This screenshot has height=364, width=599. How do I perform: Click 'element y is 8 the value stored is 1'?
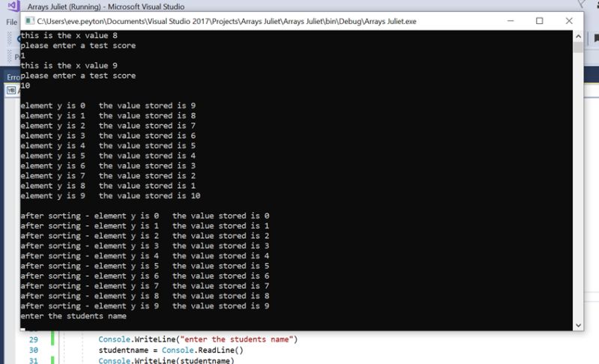[x=108, y=186]
